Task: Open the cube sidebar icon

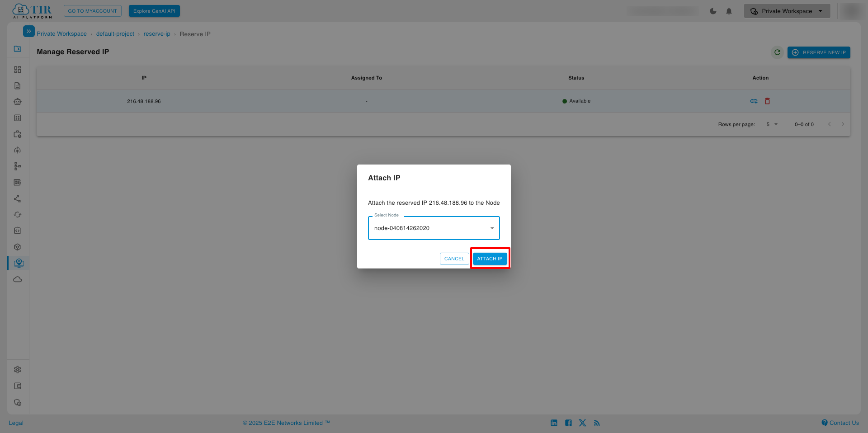Action: pos(18,247)
